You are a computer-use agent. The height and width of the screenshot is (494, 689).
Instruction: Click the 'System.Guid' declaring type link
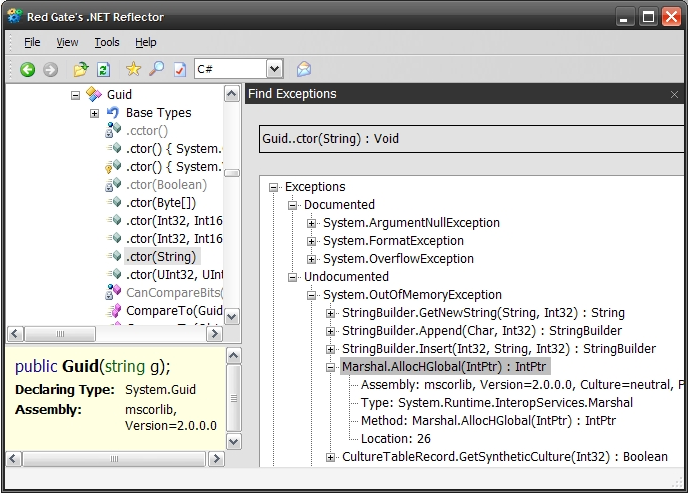tap(160, 390)
